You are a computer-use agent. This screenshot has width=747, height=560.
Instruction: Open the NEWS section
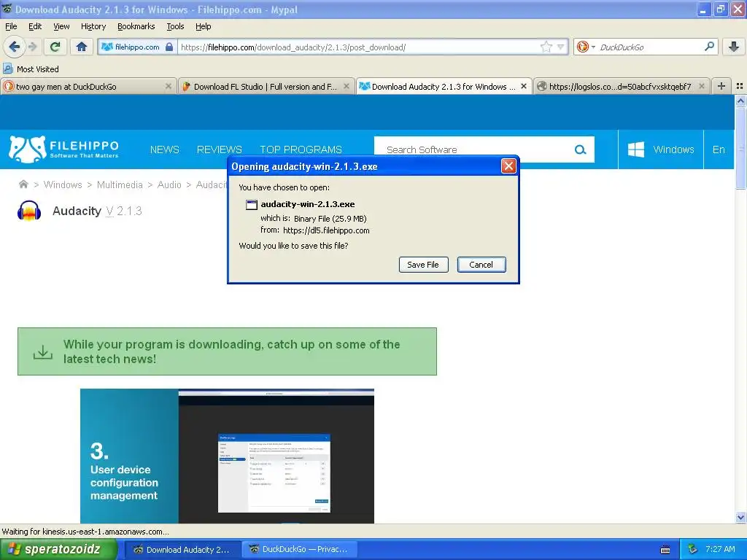(x=164, y=149)
